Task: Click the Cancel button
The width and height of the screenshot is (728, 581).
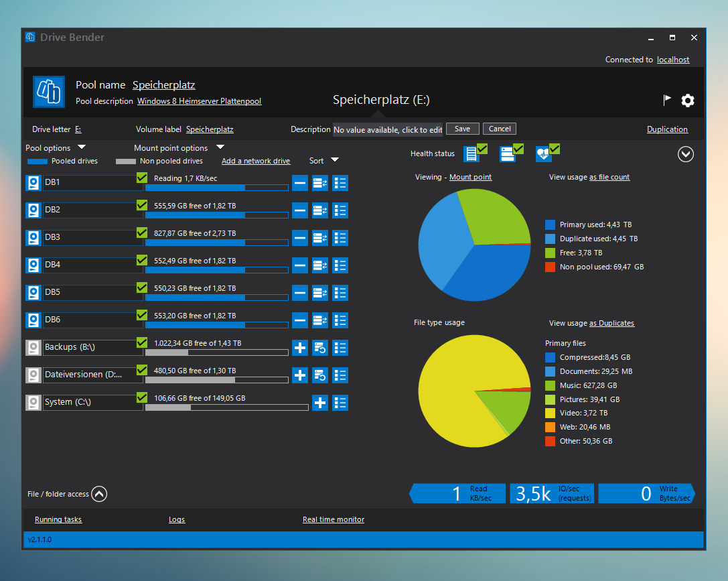Action: click(x=500, y=129)
